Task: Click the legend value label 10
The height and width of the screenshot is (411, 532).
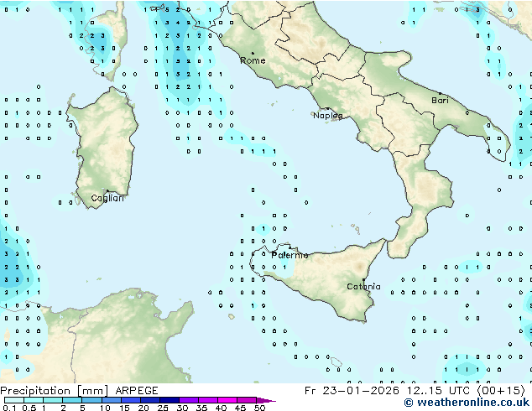Action: tap(105, 408)
